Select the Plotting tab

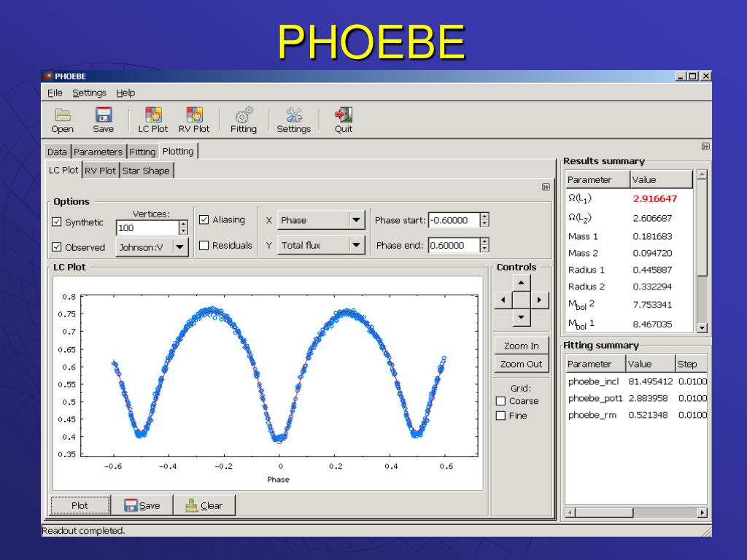(x=178, y=151)
